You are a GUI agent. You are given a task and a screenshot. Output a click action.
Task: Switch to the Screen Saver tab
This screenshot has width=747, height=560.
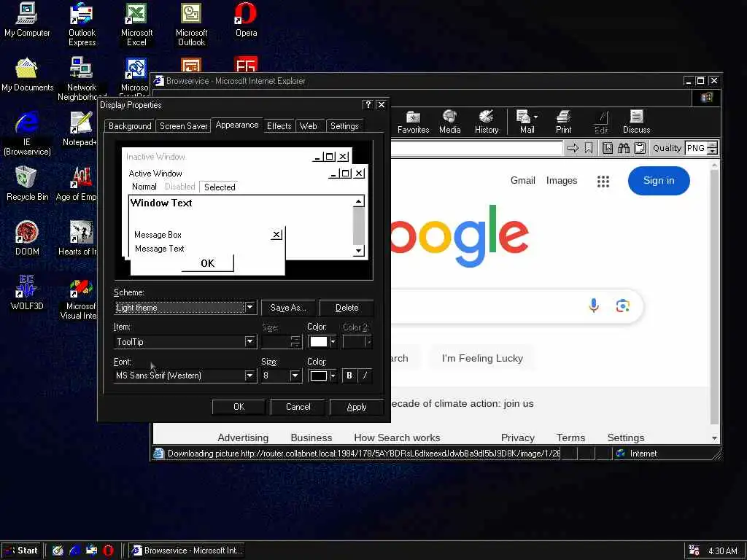pos(183,126)
